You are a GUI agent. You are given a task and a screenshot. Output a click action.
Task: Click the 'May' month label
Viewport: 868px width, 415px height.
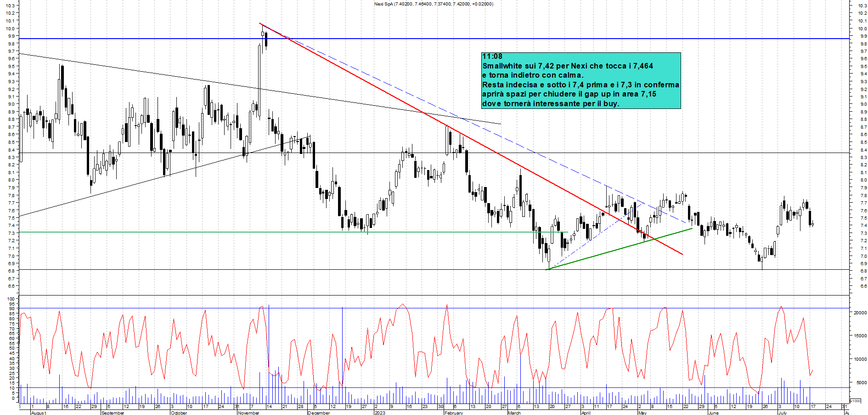(643, 413)
